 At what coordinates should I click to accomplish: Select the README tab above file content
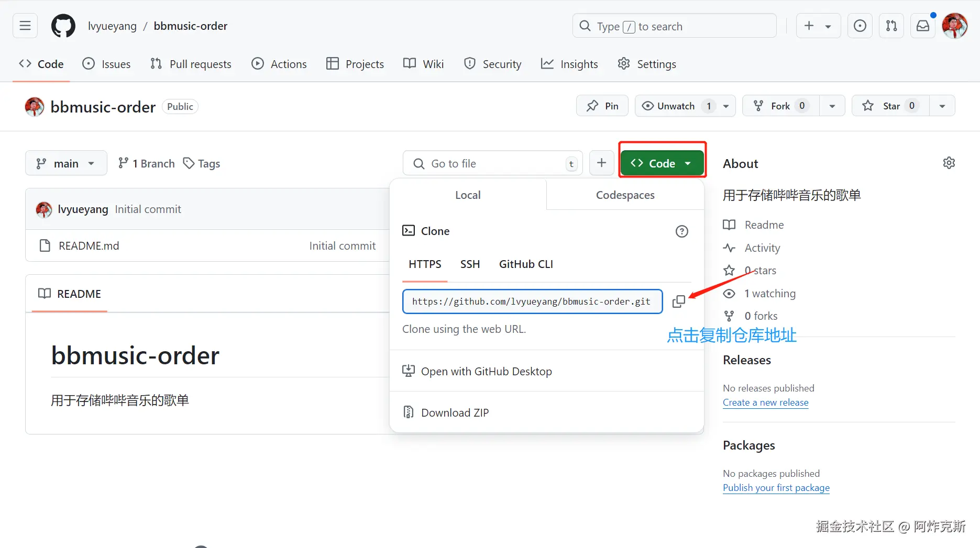[x=70, y=294]
